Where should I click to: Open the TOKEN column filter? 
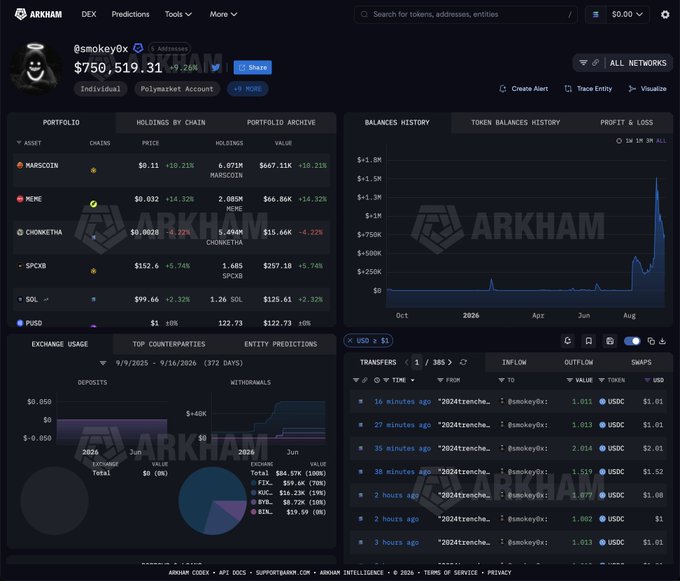pos(602,380)
